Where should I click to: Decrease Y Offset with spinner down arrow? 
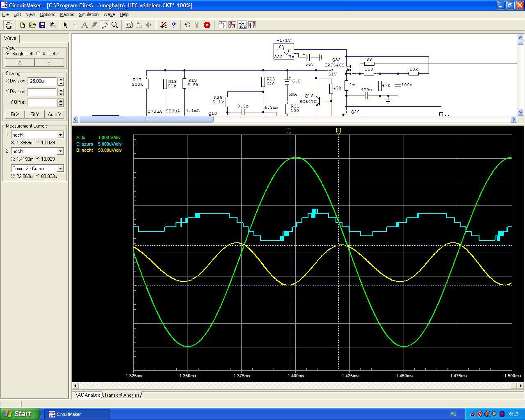tap(61, 105)
